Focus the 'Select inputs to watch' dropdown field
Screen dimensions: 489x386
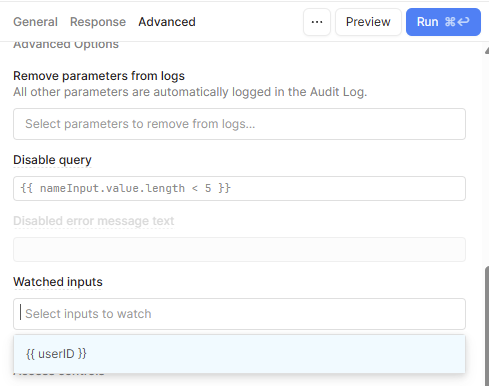click(239, 314)
